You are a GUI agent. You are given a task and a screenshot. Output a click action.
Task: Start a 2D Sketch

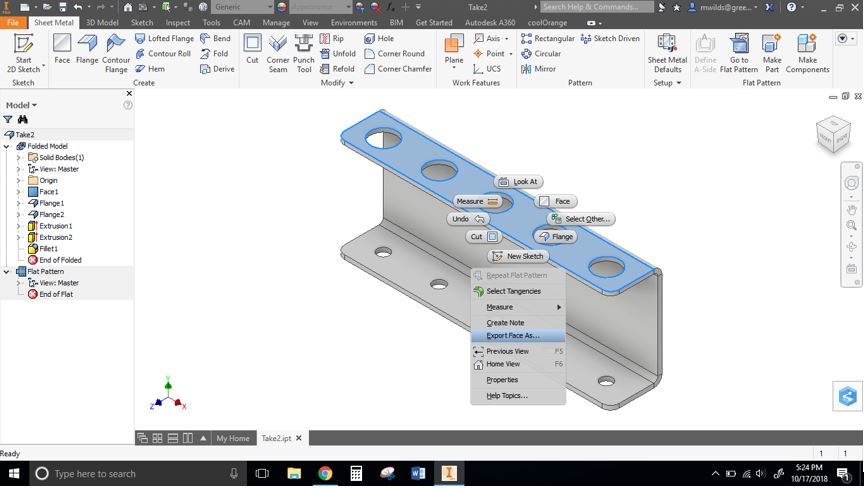pos(23,53)
